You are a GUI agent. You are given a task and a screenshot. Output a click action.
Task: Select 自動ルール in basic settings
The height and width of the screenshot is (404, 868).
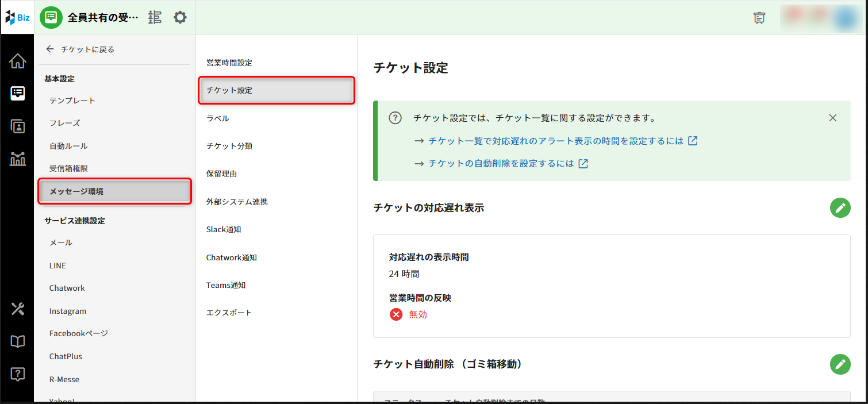(68, 146)
